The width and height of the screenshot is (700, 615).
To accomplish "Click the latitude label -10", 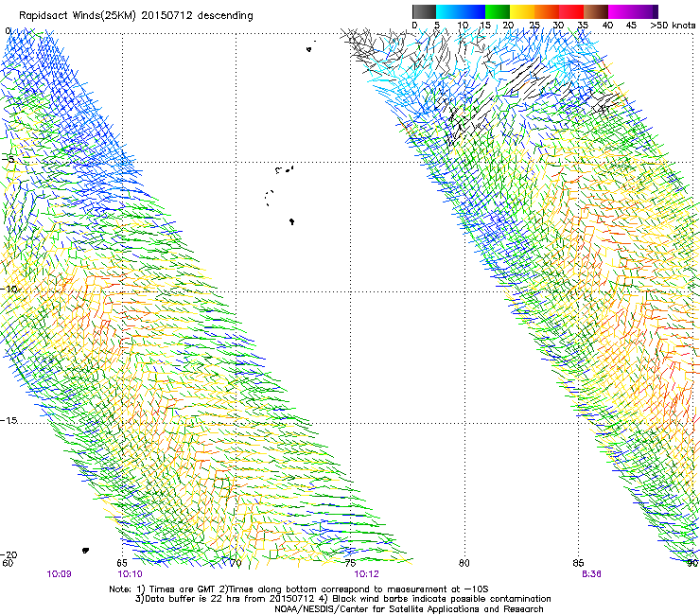I will [9, 289].
